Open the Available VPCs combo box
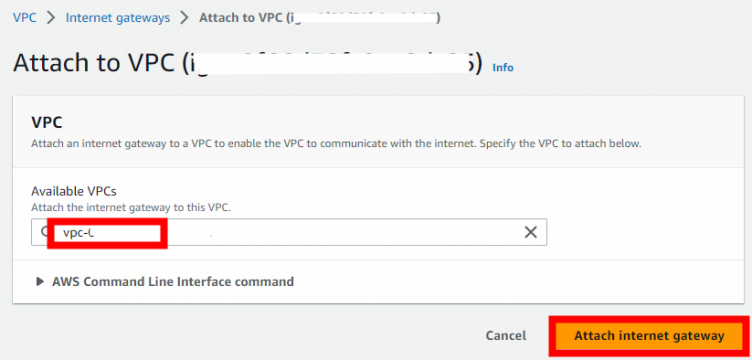This screenshot has height=360, width=752. 289,232
